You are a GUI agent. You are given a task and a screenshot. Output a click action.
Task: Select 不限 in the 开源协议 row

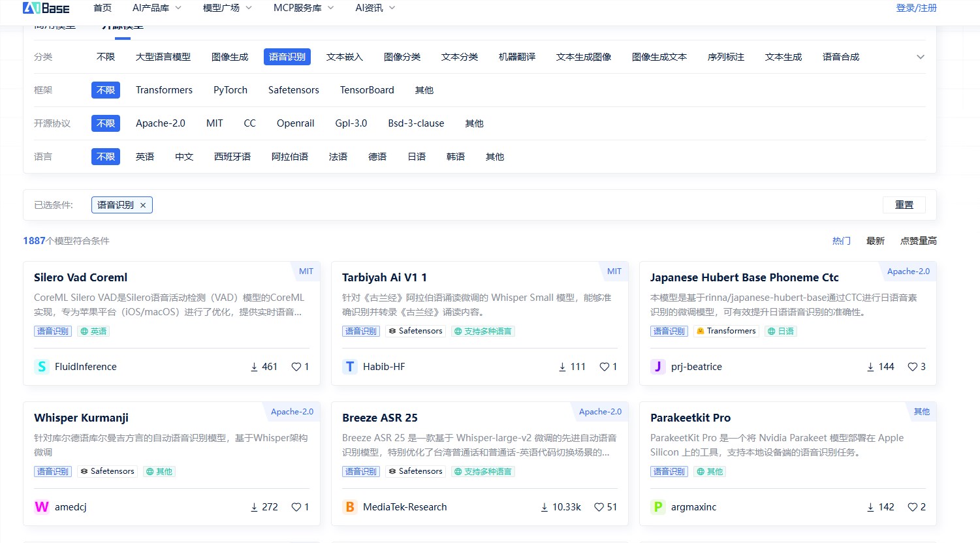(106, 123)
